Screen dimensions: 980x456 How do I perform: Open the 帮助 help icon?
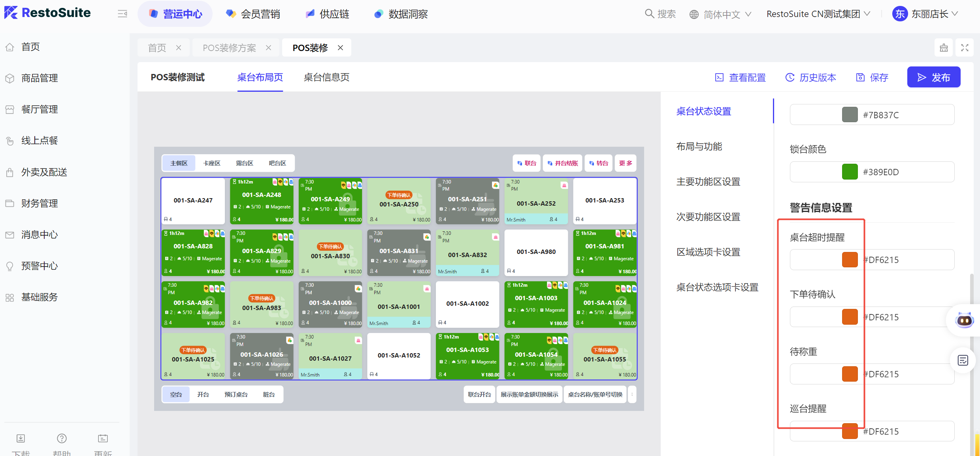(x=62, y=438)
